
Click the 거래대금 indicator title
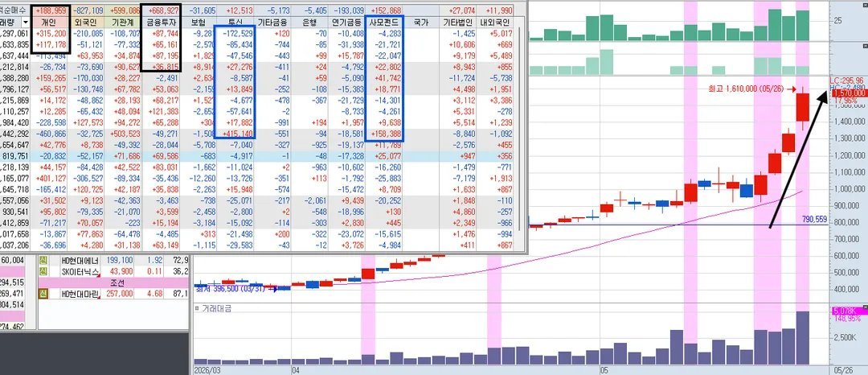216,308
